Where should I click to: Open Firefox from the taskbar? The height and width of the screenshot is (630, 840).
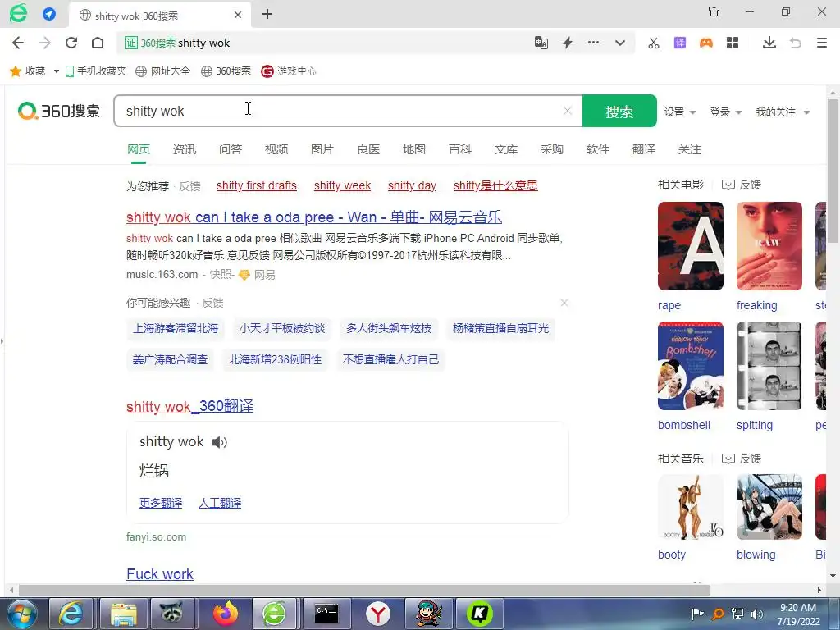pyautogui.click(x=225, y=614)
